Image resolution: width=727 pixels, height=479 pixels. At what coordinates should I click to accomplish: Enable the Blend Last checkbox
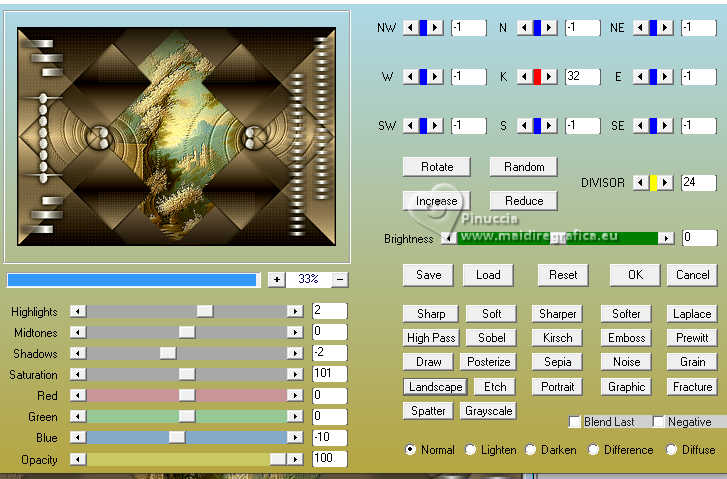coord(574,422)
